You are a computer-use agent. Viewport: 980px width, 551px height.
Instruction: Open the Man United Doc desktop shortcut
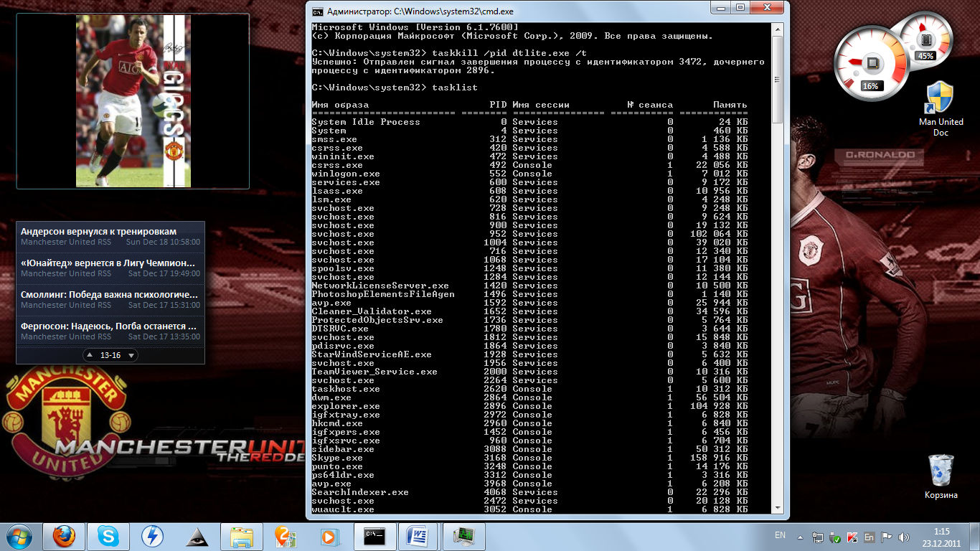(941, 109)
